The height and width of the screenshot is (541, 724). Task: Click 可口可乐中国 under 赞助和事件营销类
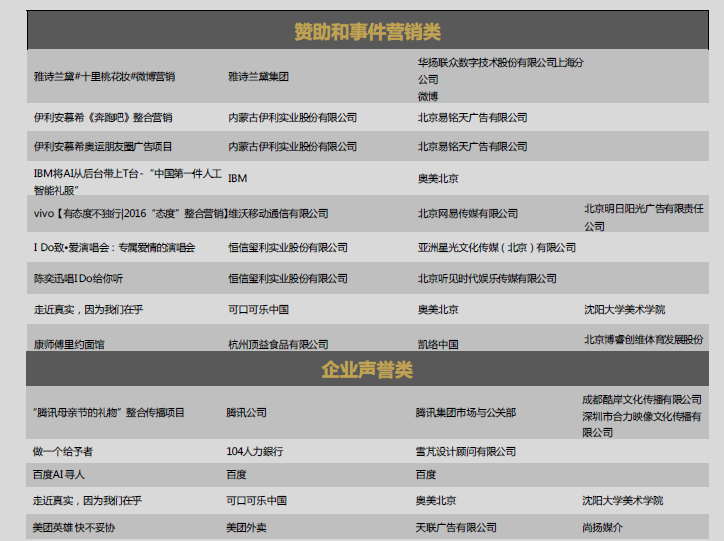258,310
